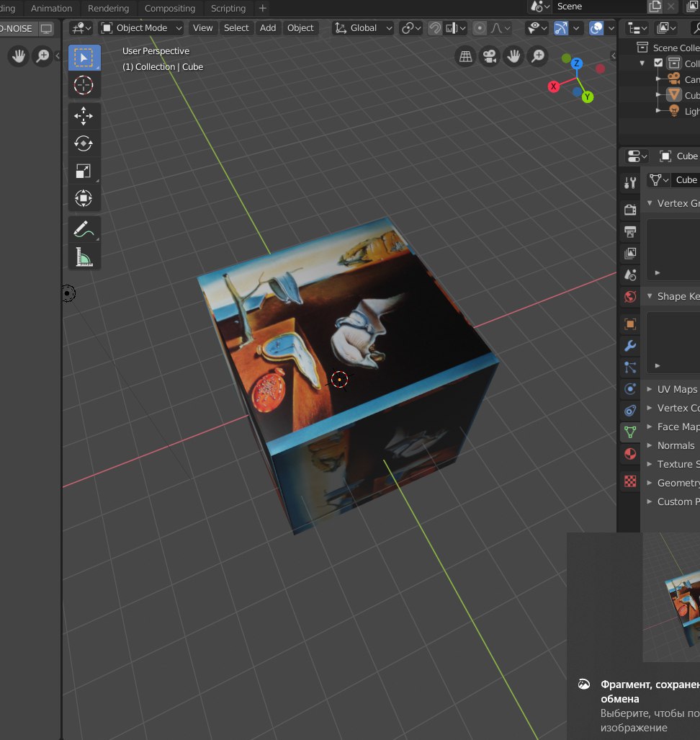Toggle perspective/orthographic grid button
Image resolution: width=700 pixels, height=740 pixels.
point(465,57)
